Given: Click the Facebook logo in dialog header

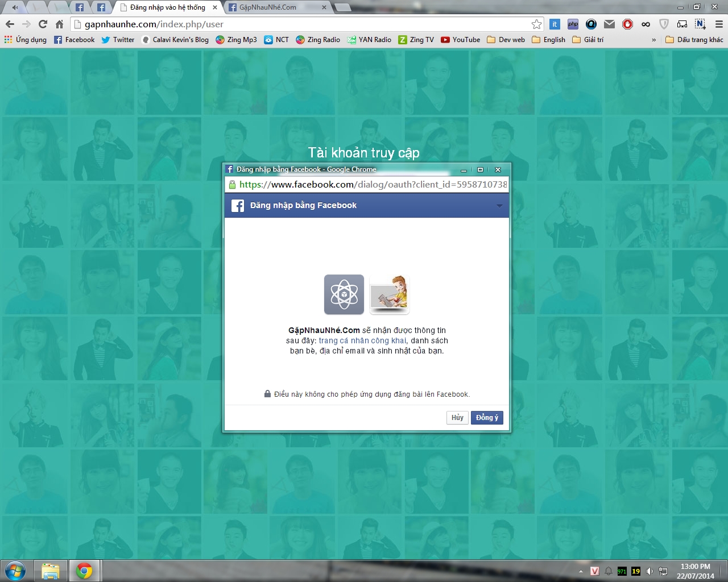Looking at the screenshot, I should (x=238, y=206).
